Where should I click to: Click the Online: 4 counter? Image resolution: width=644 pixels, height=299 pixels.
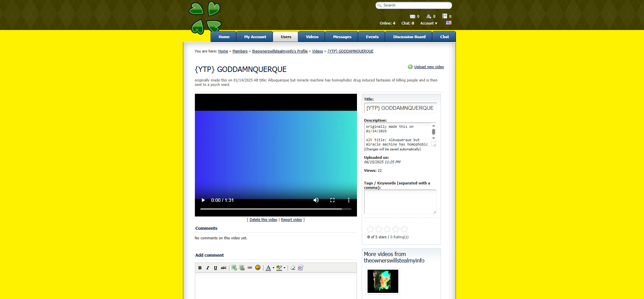point(387,23)
